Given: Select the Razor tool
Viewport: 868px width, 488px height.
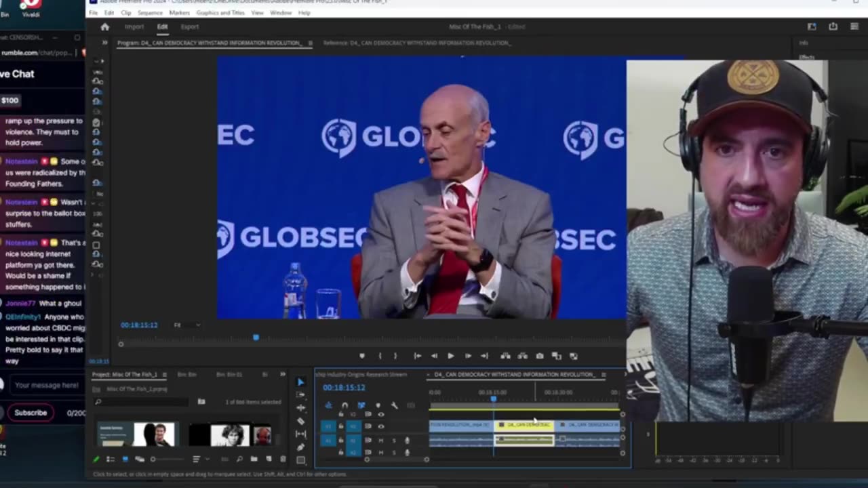Looking at the screenshot, I should point(300,421).
